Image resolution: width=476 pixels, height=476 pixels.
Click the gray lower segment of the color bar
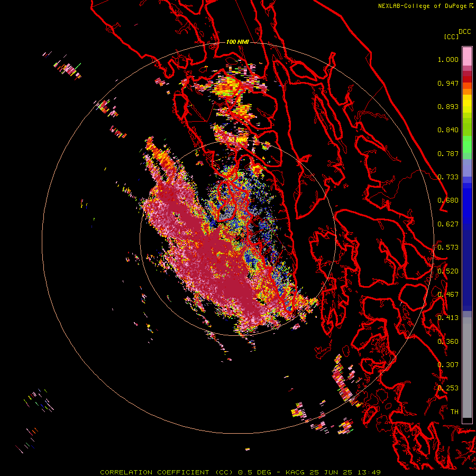coord(467,368)
